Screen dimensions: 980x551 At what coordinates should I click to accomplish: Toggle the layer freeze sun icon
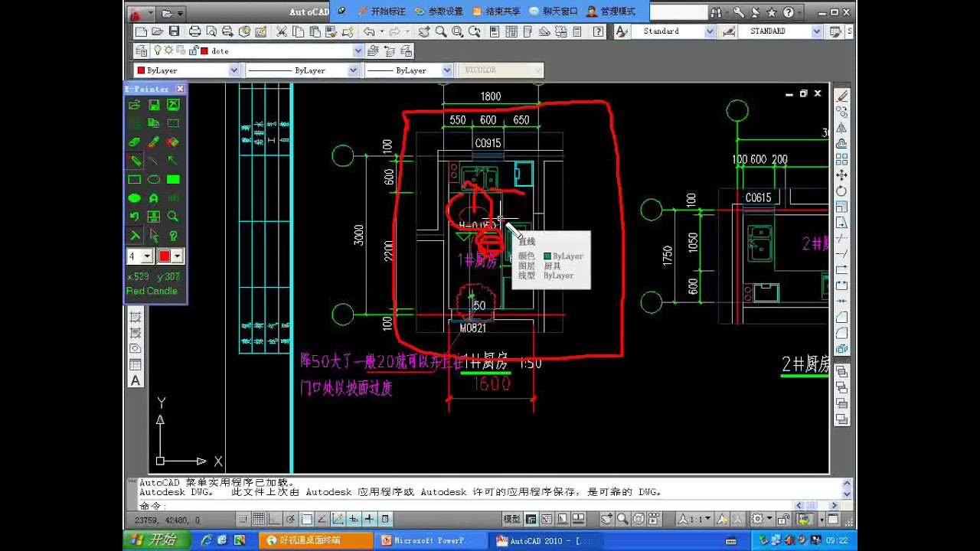(169, 51)
